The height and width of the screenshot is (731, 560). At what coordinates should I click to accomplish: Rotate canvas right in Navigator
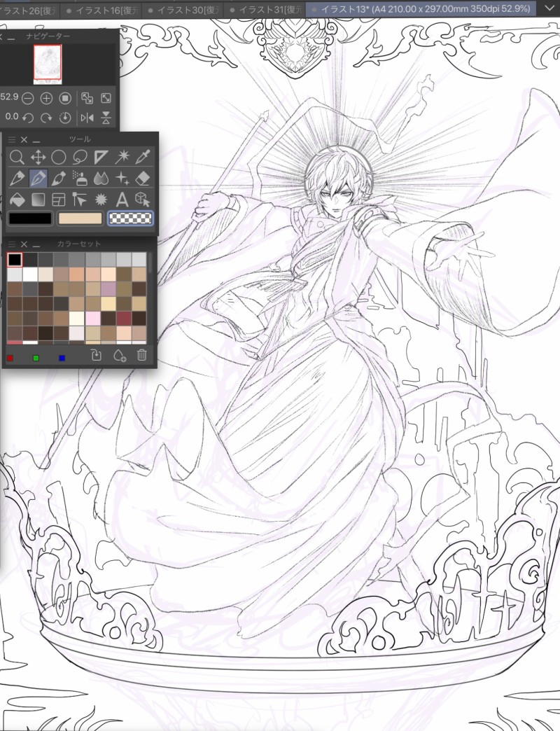[46, 118]
